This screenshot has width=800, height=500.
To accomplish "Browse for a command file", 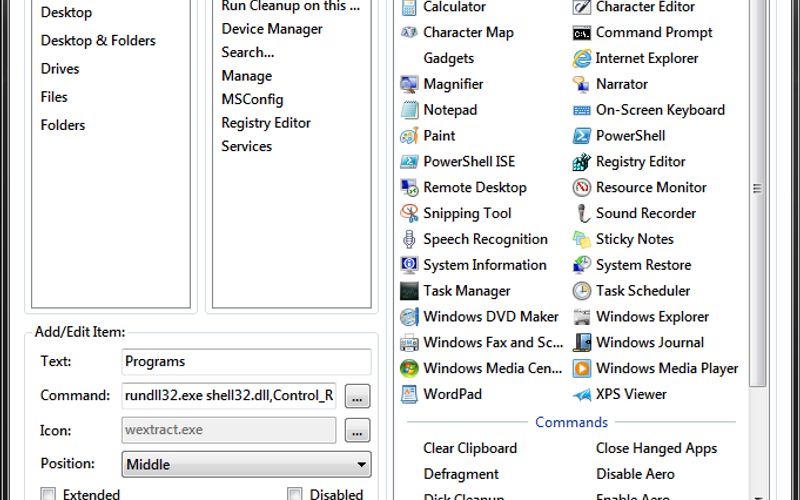I will click(x=357, y=396).
